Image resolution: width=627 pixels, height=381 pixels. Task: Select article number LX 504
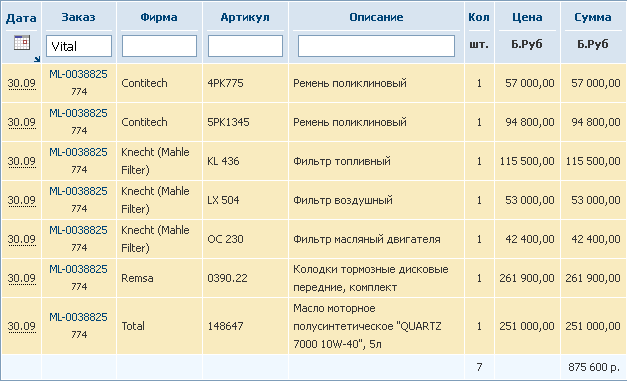pos(223,200)
